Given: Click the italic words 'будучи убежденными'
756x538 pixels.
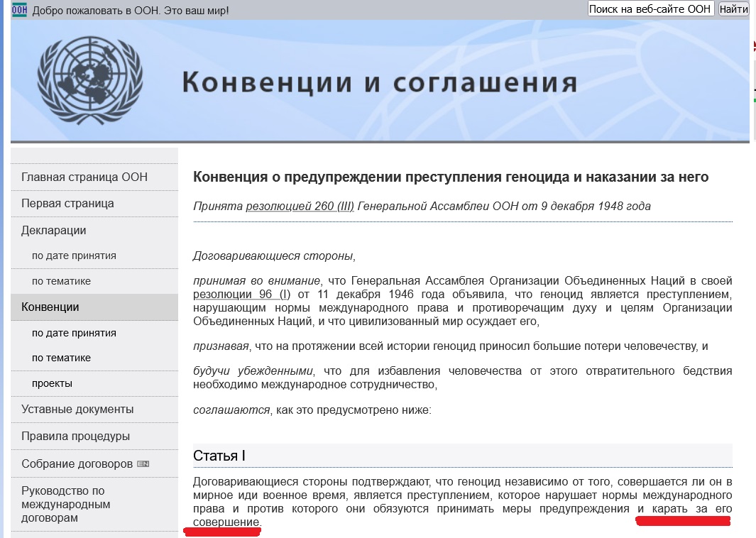Looking at the screenshot, I should tap(253, 371).
